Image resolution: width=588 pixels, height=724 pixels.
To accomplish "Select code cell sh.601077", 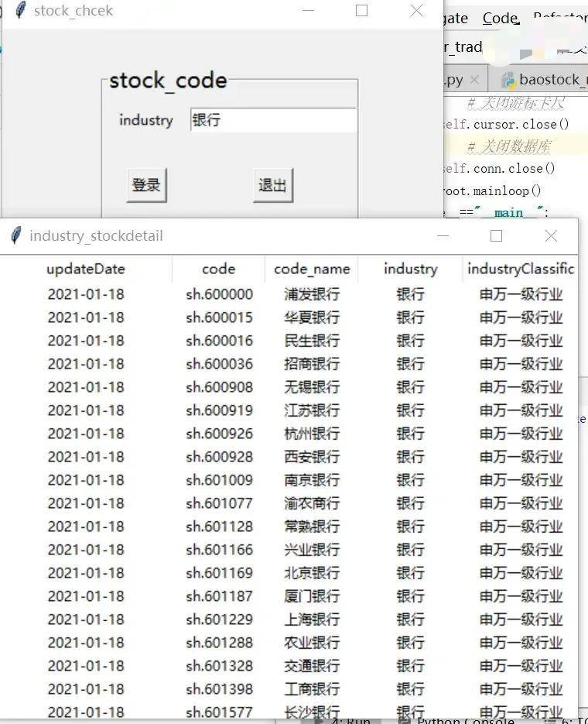I will click(219, 503).
